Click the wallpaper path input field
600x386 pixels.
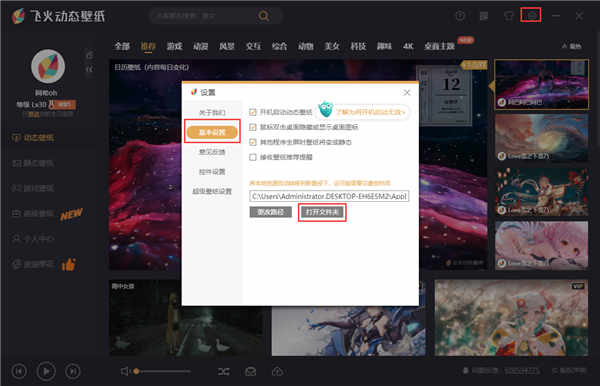pos(329,196)
